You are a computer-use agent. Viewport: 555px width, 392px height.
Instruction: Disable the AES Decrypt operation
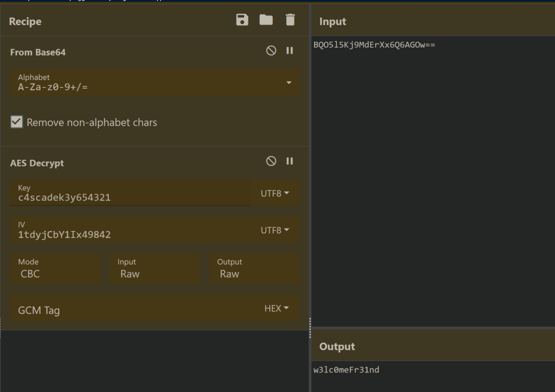pos(271,161)
